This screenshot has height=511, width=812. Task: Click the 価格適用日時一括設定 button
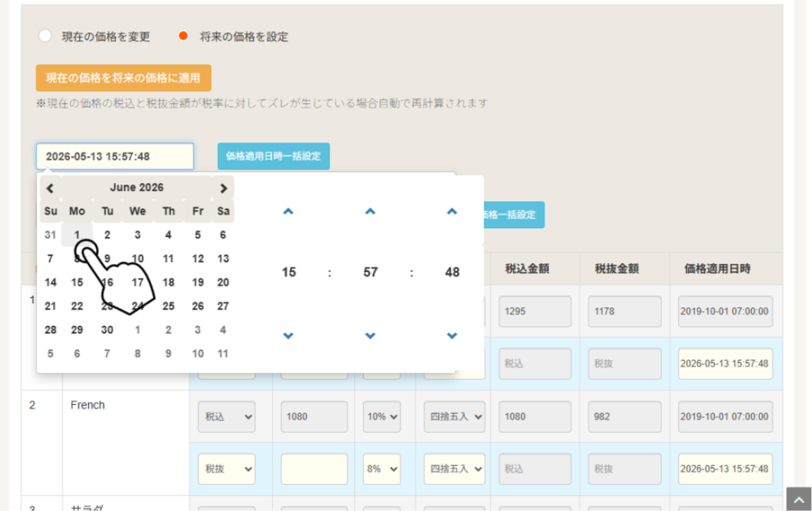pos(274,156)
